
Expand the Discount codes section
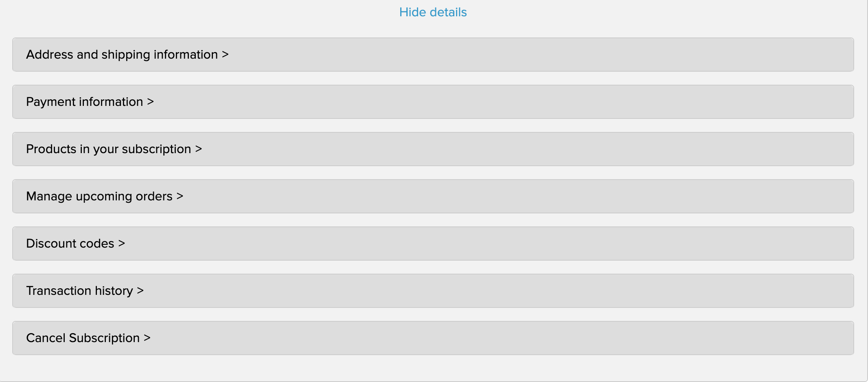[x=70, y=244]
